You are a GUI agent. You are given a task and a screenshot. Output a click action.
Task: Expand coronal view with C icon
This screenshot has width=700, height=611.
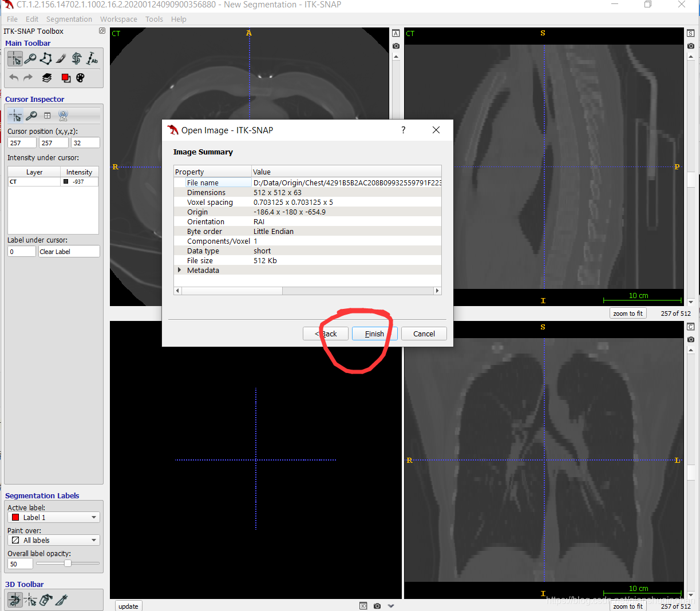point(691,327)
